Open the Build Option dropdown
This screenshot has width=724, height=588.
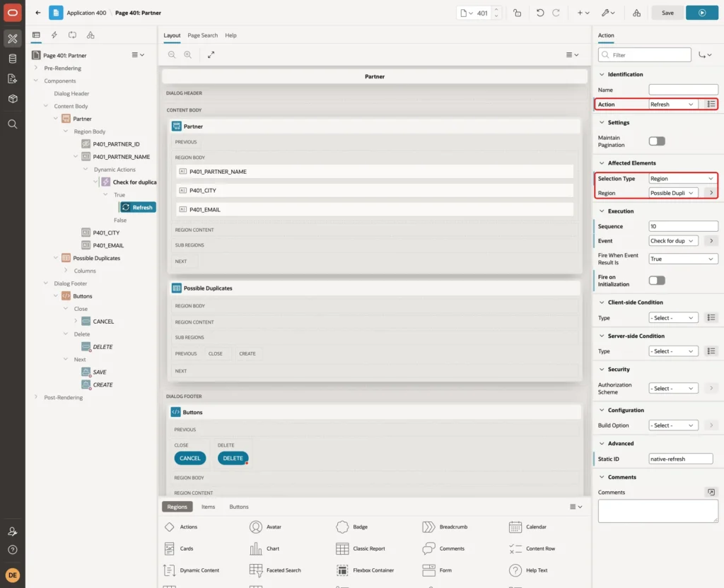tap(673, 425)
